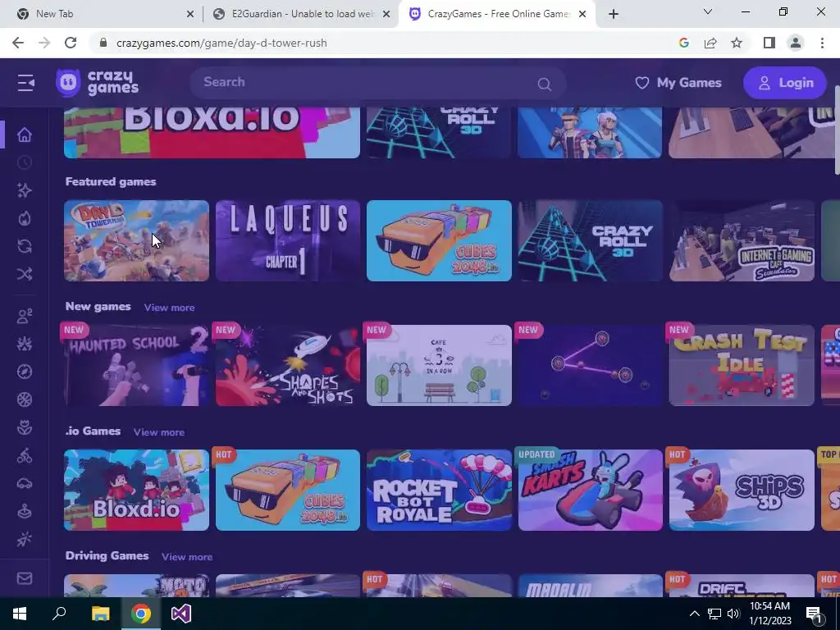View more Driving Games
This screenshot has width=840, height=630.
tap(187, 557)
